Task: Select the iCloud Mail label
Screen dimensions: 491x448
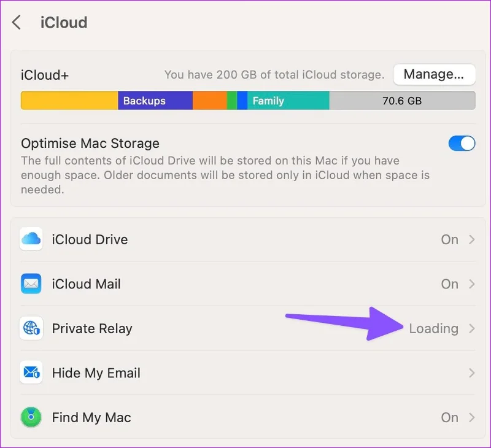Action: pos(86,284)
